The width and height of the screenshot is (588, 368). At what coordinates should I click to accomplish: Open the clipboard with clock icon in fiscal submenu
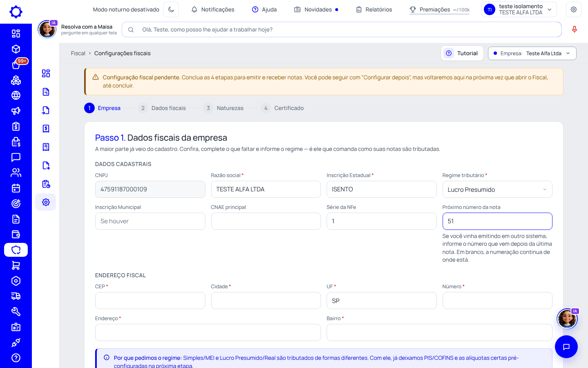point(46,184)
